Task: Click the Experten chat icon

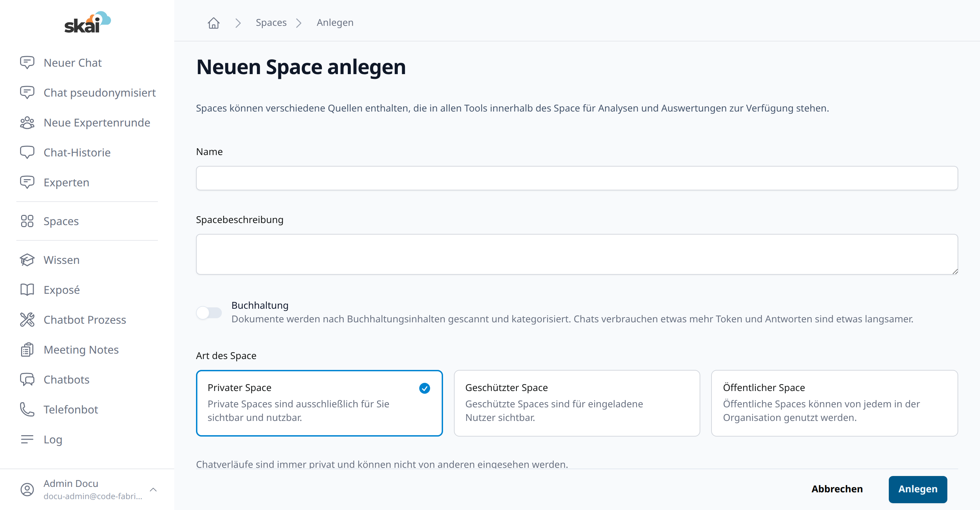Action: click(27, 183)
